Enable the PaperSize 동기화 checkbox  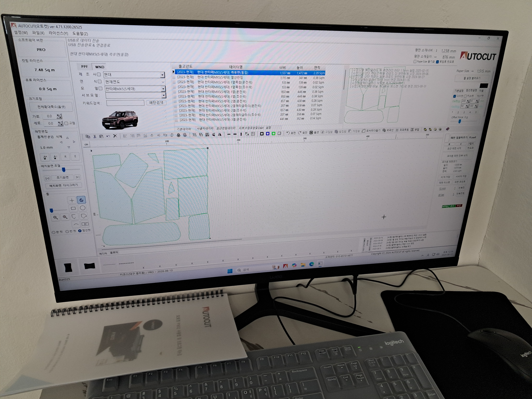(415, 62)
